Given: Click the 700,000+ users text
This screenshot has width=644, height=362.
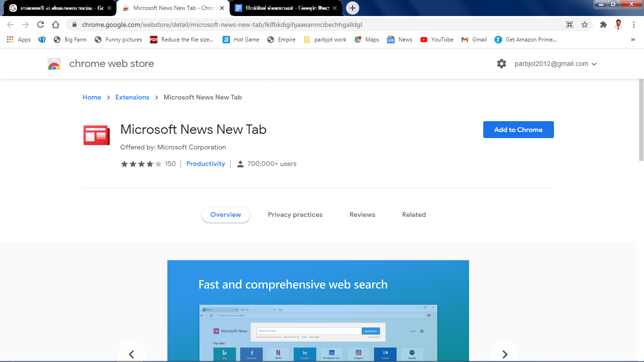Looking at the screenshot, I should (x=272, y=164).
